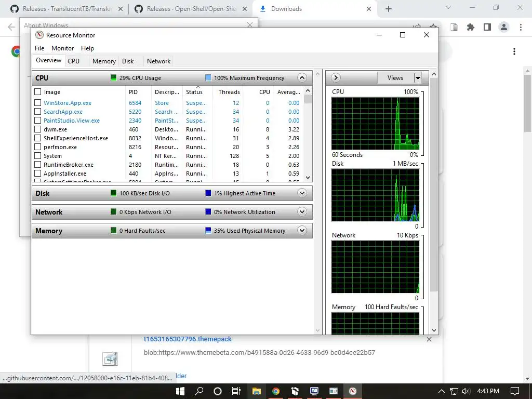Check the System process checkbox
Viewport: 532px width, 399px height.
click(37, 156)
